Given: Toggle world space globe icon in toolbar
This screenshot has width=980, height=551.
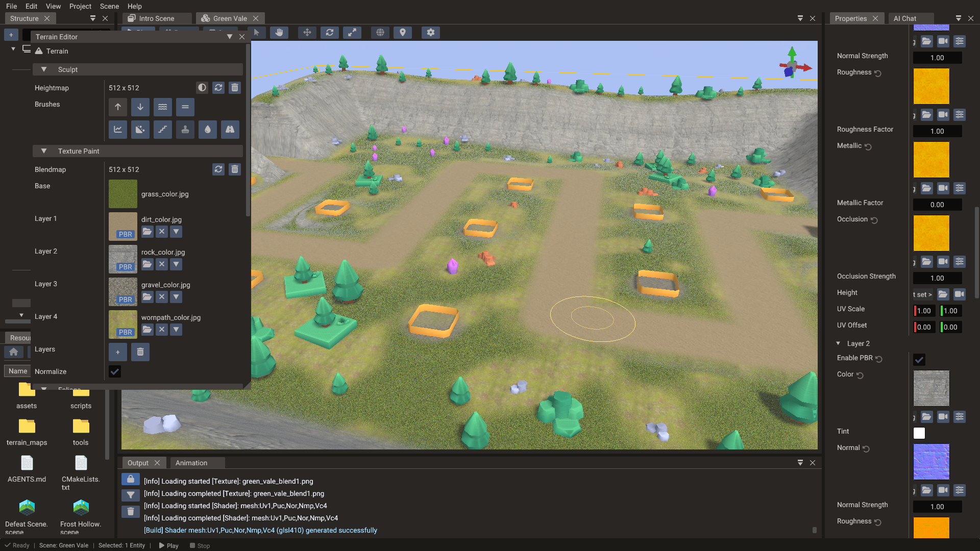Looking at the screenshot, I should click(x=380, y=33).
